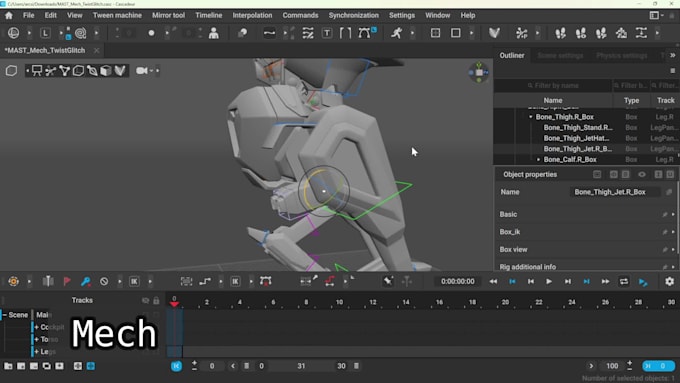Open the Tween machine menu
The image size is (680, 383).
click(x=117, y=15)
